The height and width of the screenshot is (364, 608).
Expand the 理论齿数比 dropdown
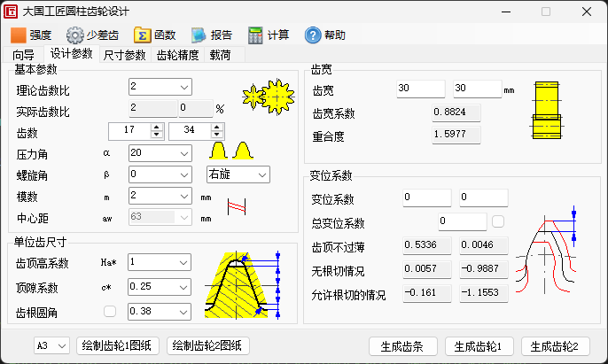[x=184, y=87]
